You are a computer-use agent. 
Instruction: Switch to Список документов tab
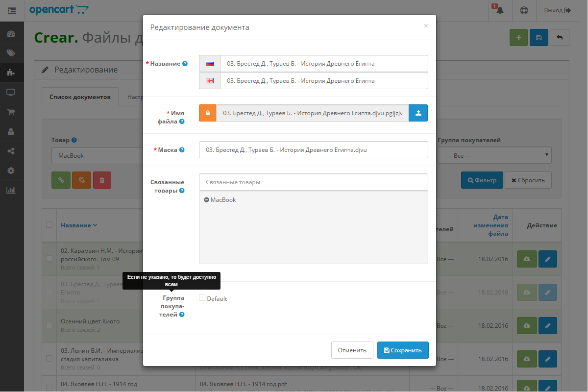point(80,97)
